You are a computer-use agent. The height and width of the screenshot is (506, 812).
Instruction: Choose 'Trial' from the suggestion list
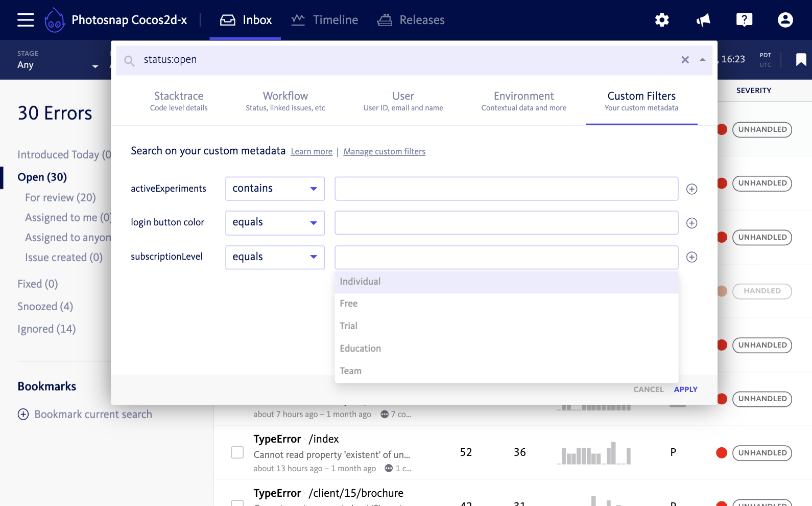tap(506, 326)
